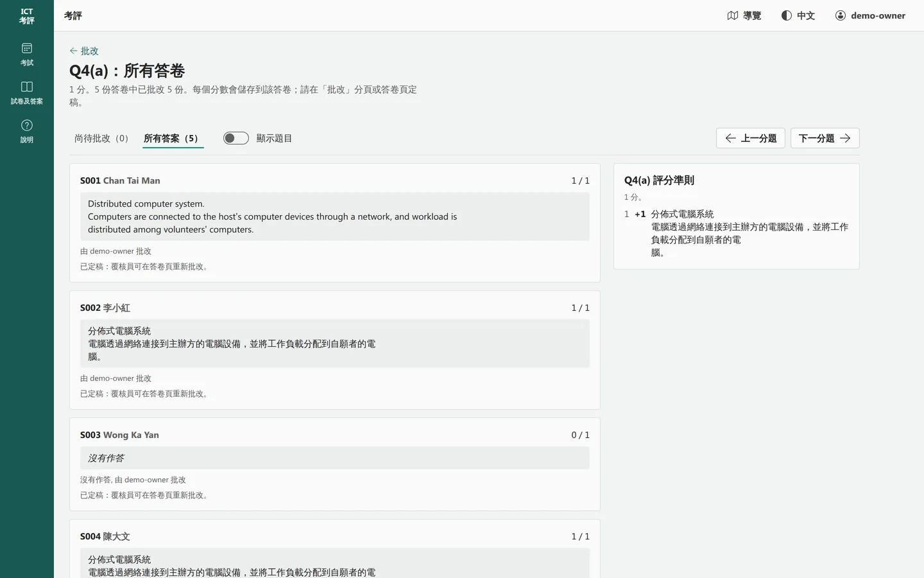Switch language with the 中文 contrast icon
The image size is (924, 578).
(x=798, y=15)
